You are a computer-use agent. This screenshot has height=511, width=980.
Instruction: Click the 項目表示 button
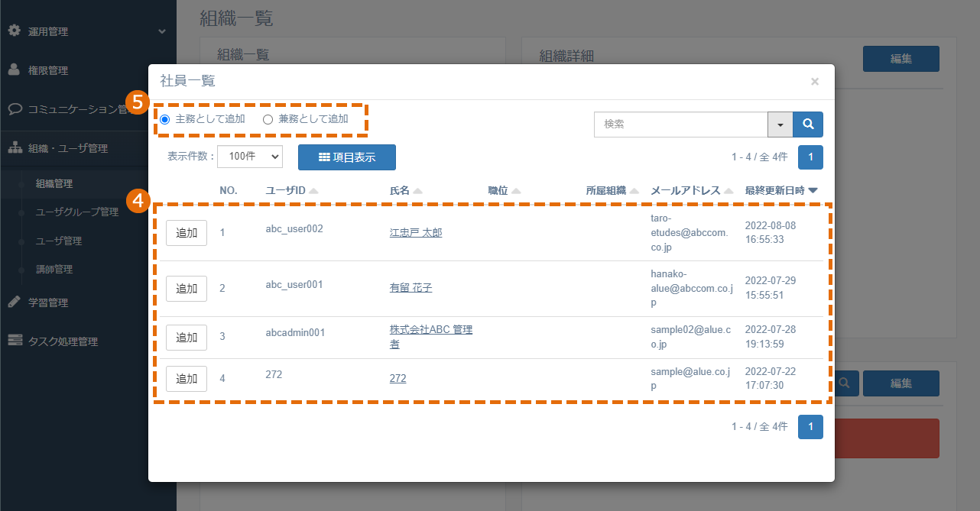click(347, 157)
